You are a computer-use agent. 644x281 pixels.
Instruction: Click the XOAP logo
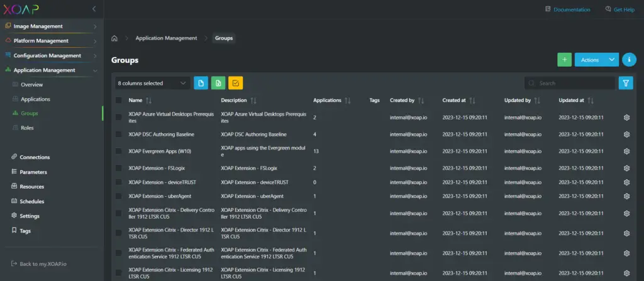click(x=21, y=9)
